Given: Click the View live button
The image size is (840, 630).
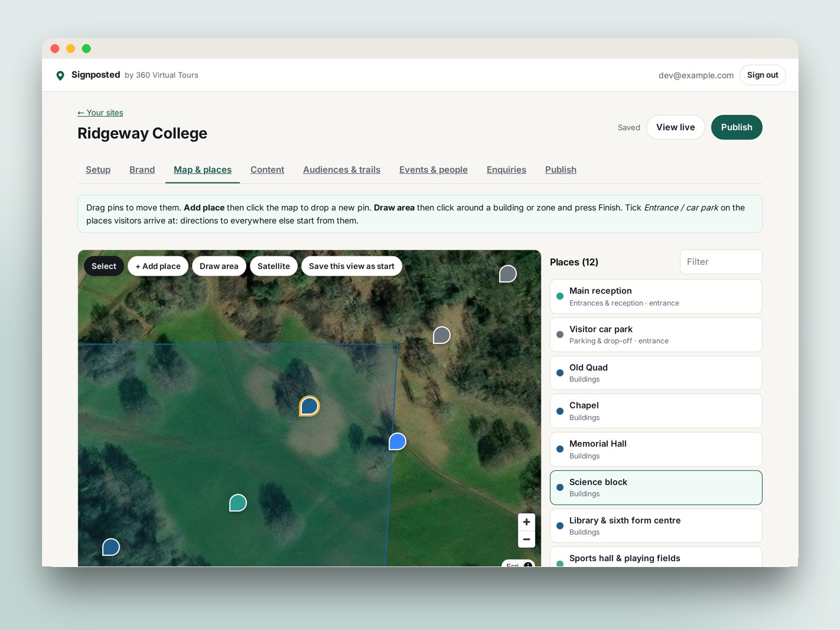Looking at the screenshot, I should coord(676,127).
